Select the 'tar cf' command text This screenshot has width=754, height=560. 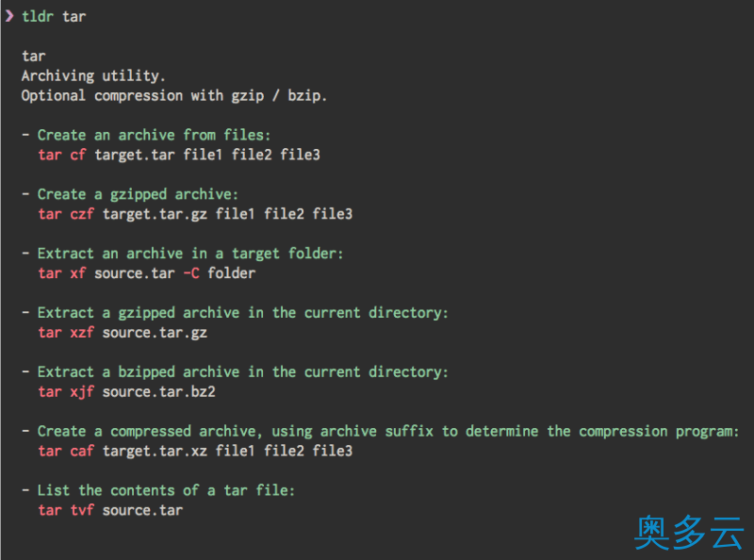(62, 155)
